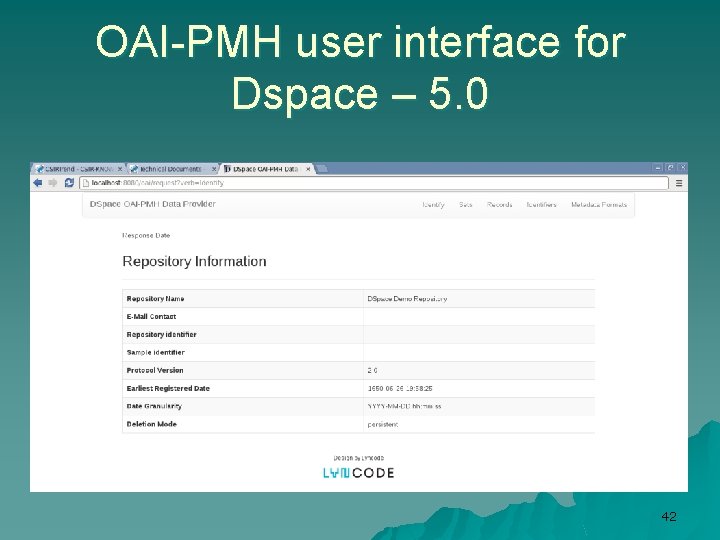Select the Protocol Version row label
The width and height of the screenshot is (720, 540).
tap(155, 371)
